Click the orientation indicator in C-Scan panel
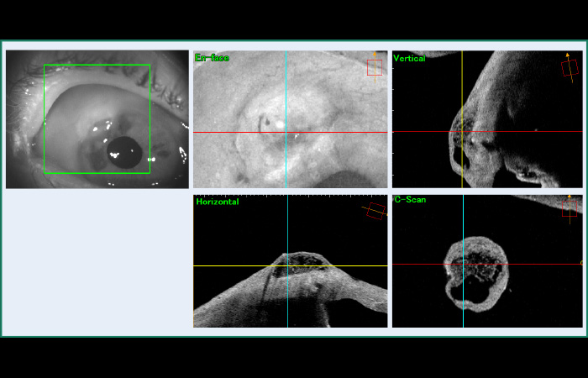588x378 pixels. coord(570,209)
